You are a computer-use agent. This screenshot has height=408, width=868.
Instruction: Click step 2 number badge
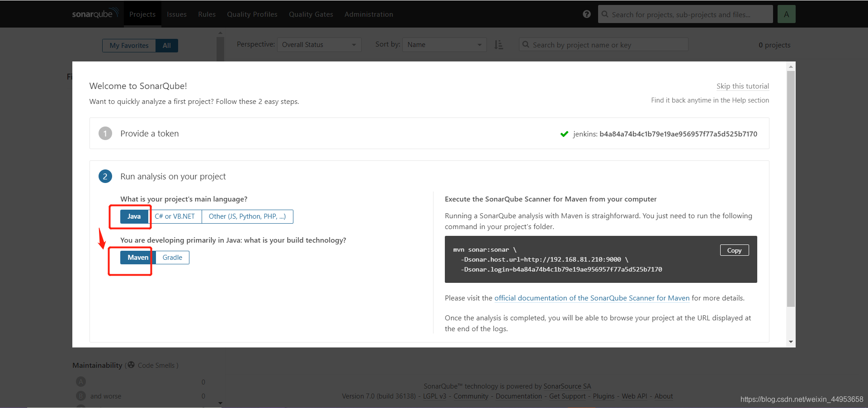click(105, 176)
